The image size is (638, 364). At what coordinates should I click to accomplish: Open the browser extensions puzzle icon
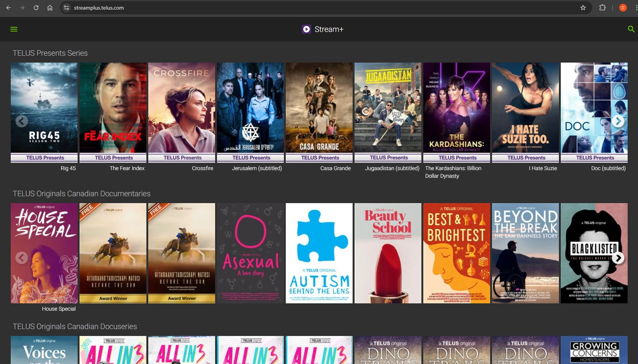602,8
